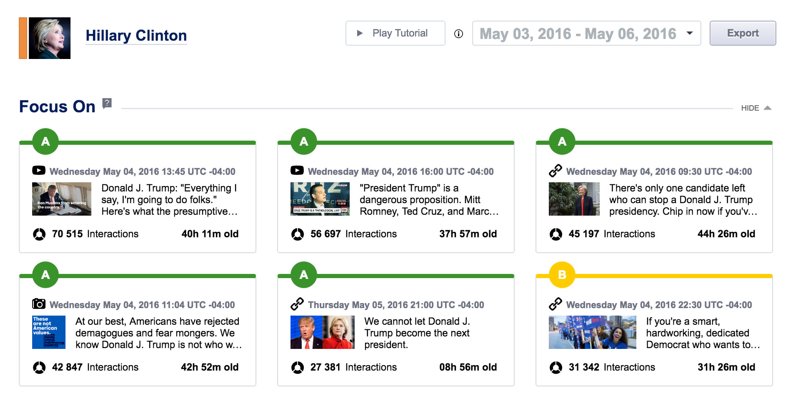Click the "42h 52m old" age label
794x403 pixels.
tap(210, 367)
